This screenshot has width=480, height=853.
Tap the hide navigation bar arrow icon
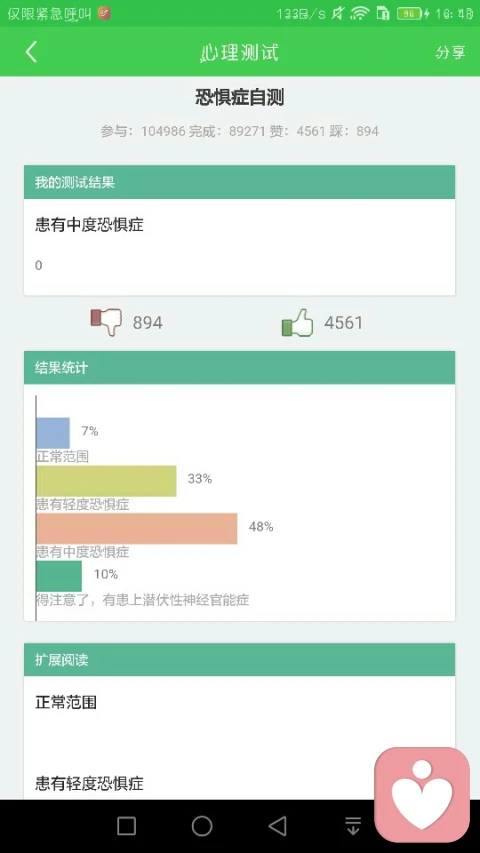pyautogui.click(x=353, y=826)
